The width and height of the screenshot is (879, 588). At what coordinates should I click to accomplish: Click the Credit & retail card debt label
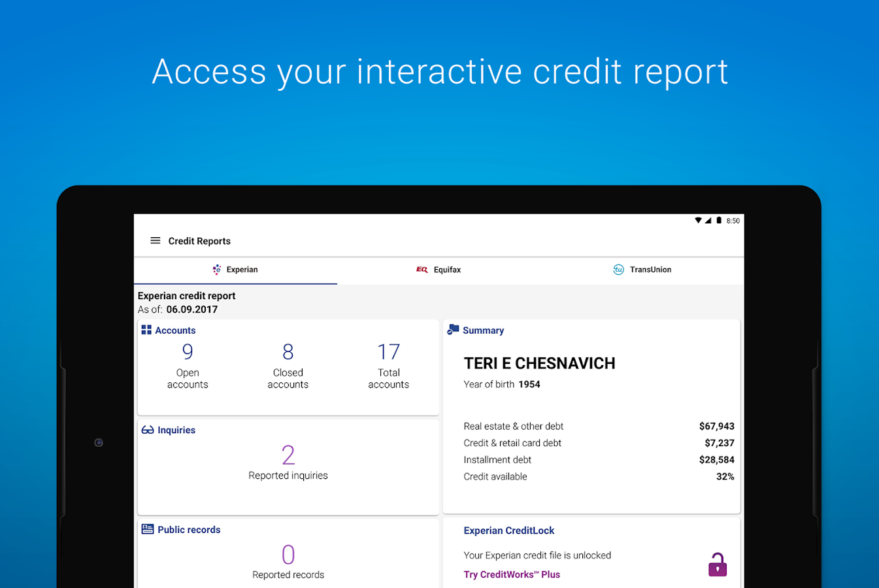[512, 443]
